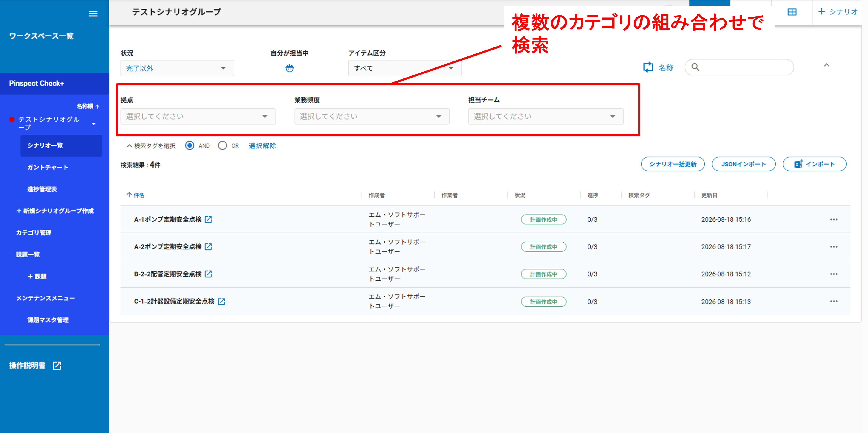Image resolution: width=868 pixels, height=433 pixels.
Task: Open 進捗管理表 in the sidebar
Action: click(42, 189)
